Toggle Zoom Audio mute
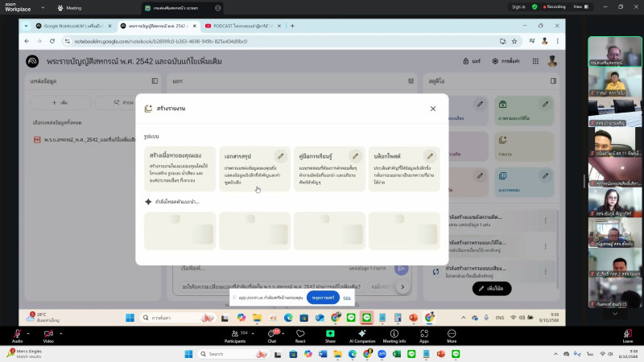The height and width of the screenshot is (362, 644). [17, 335]
